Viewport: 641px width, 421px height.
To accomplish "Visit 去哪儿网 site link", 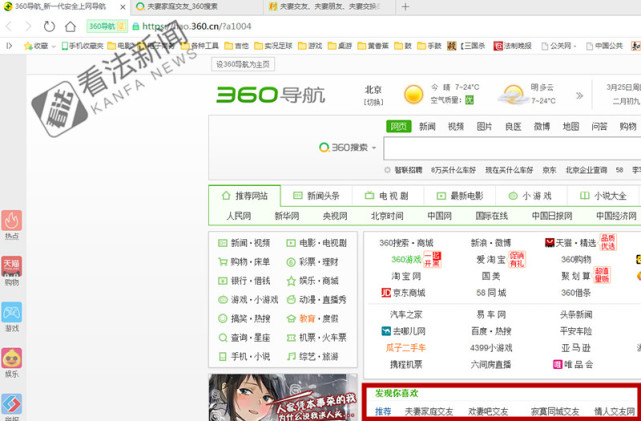I will [403, 331].
